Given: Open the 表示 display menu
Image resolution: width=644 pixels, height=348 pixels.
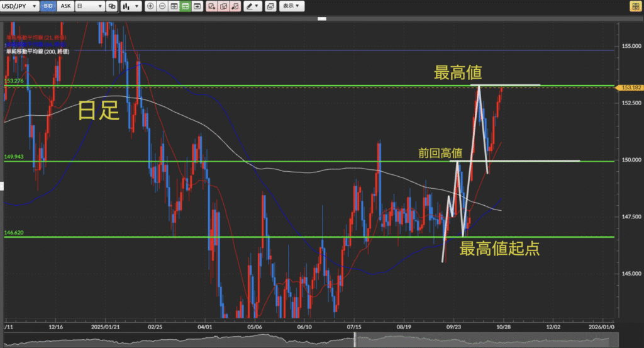Looking at the screenshot, I should [x=291, y=6].
